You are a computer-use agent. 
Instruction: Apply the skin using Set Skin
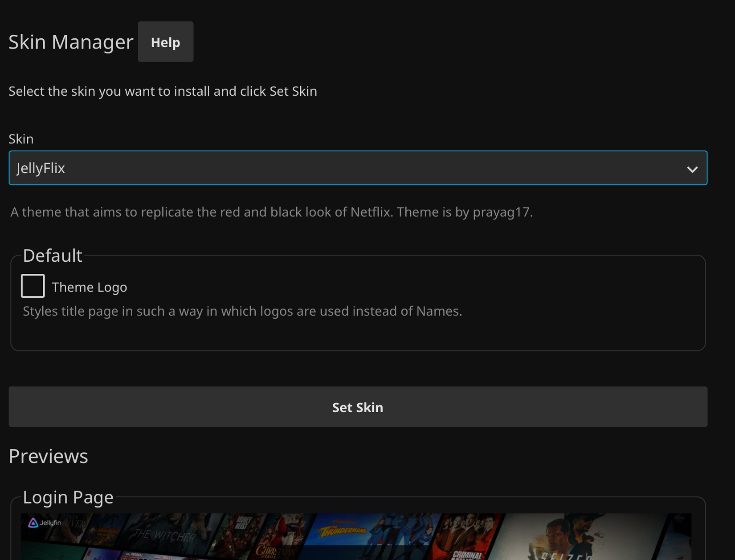click(x=358, y=406)
